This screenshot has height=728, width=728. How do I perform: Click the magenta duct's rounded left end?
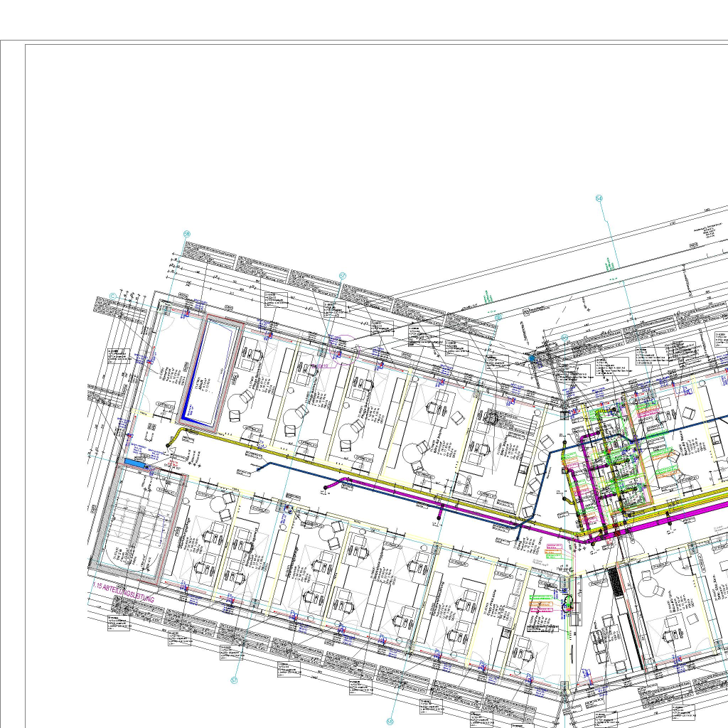pyautogui.click(x=326, y=488)
